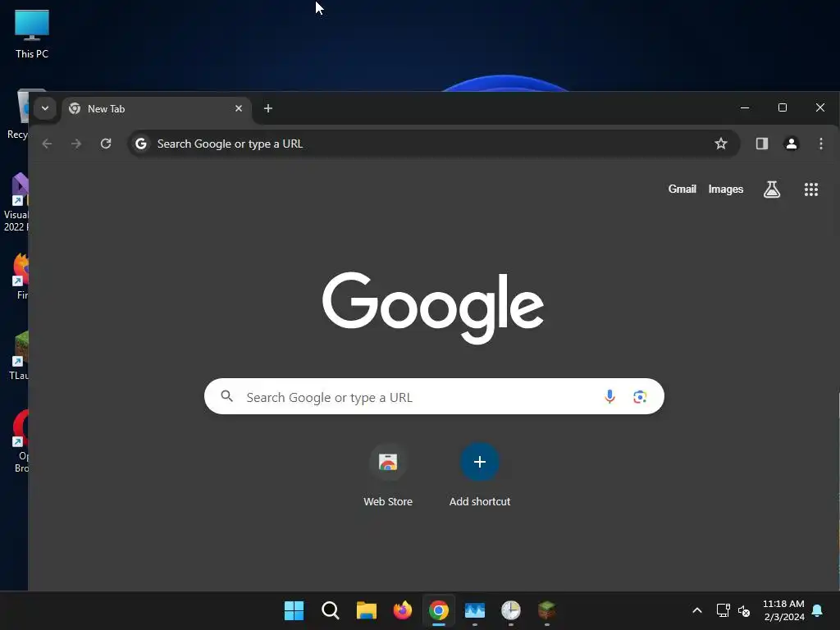The image size is (840, 630).
Task: Open the clock app on taskbar
Action: (x=510, y=610)
